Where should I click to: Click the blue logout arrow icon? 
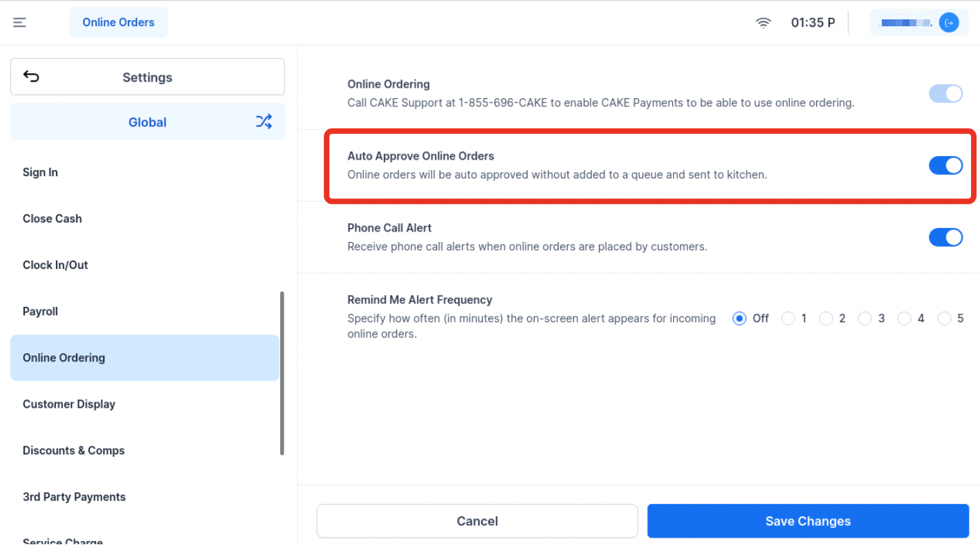949,23
